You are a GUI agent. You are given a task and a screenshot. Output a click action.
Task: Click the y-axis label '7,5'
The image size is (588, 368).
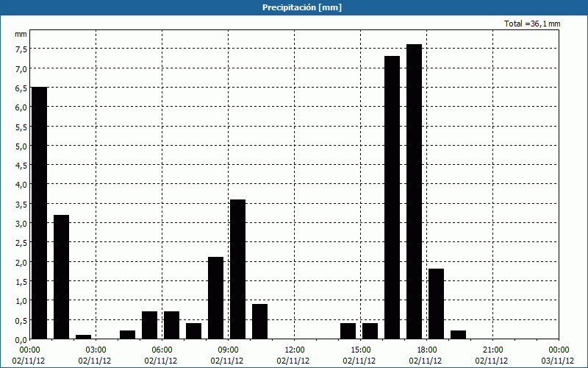coord(21,49)
